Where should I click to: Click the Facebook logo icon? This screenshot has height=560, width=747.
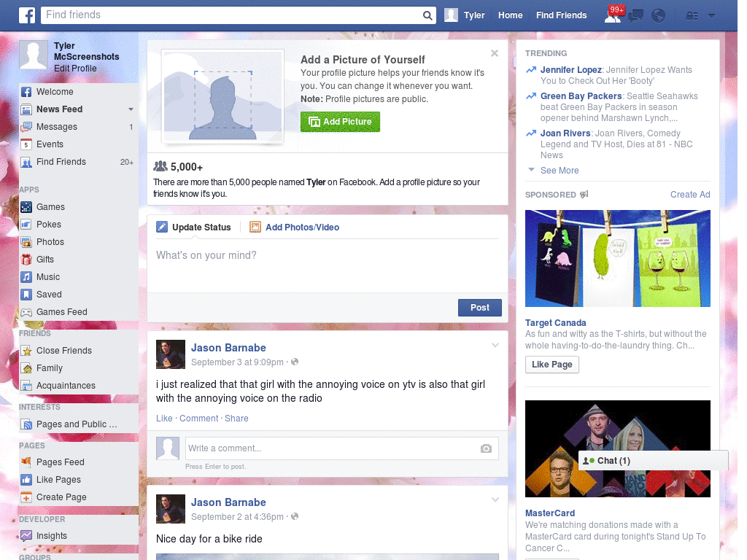coord(27,15)
